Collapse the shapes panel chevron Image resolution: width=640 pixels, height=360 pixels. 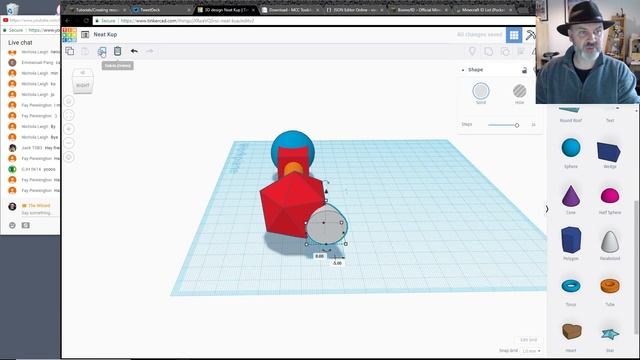click(x=547, y=209)
